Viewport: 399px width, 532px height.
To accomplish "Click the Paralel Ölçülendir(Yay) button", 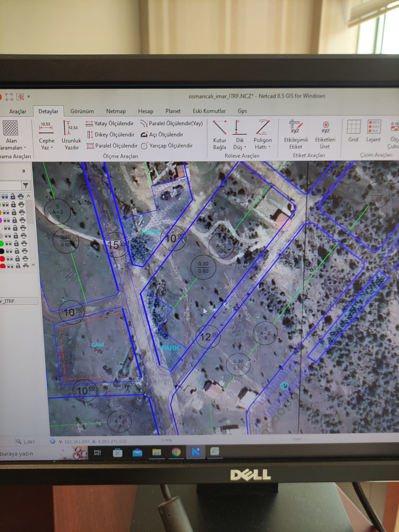I will pos(171,123).
